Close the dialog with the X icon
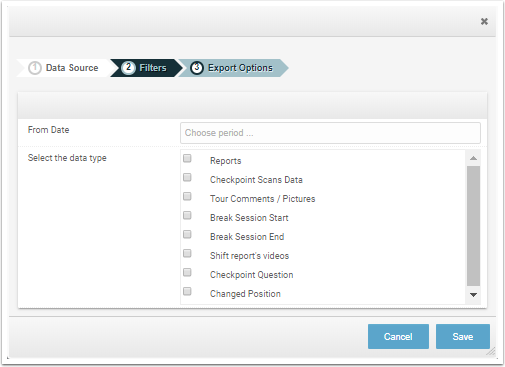The height and width of the screenshot is (367, 505). pyautogui.click(x=484, y=22)
